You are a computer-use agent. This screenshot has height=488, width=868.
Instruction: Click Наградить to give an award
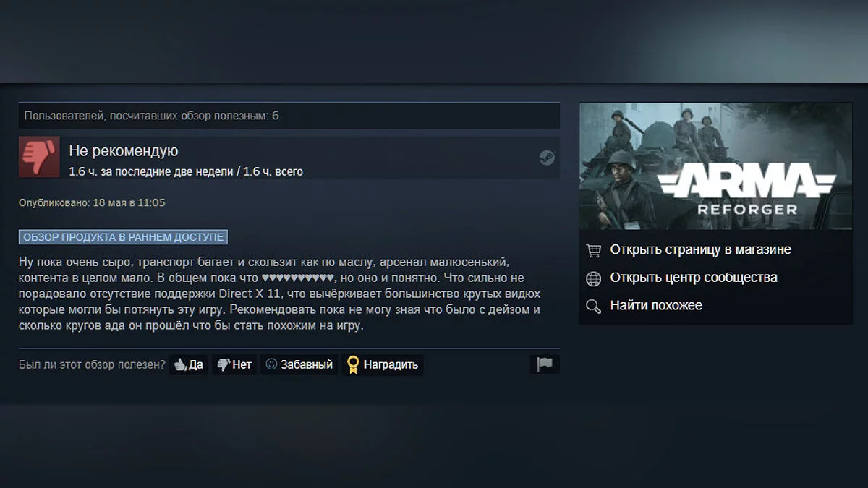[383, 364]
